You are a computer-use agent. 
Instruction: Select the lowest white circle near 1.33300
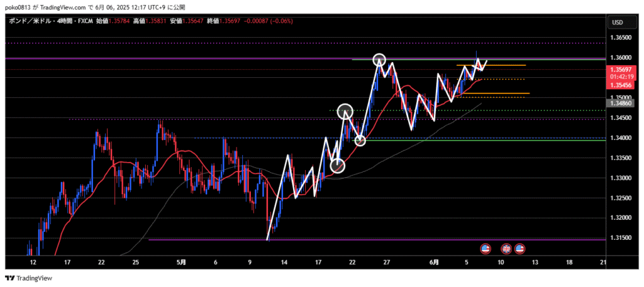(338, 166)
